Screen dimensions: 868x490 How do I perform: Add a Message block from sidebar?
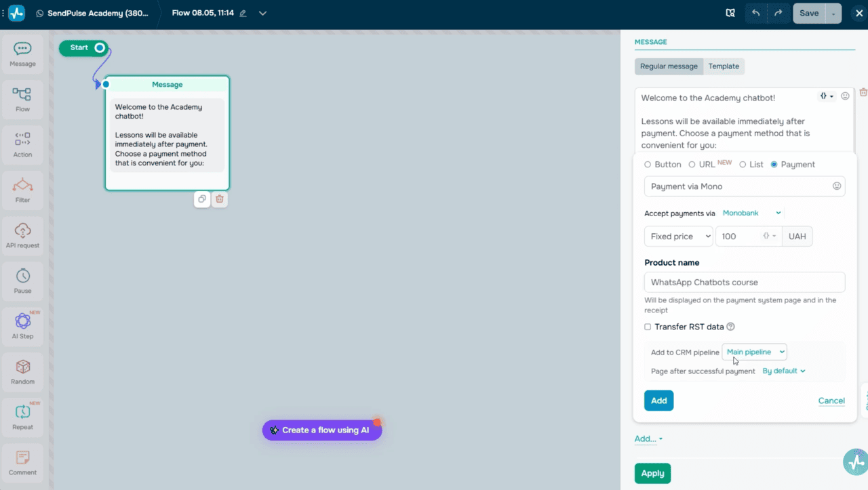[22, 55]
